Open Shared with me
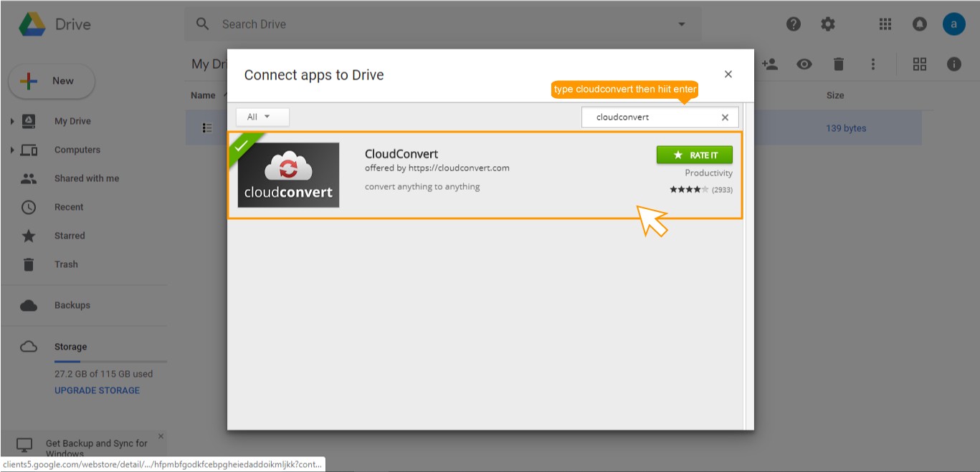Image resolution: width=980 pixels, height=472 pixels. click(87, 178)
